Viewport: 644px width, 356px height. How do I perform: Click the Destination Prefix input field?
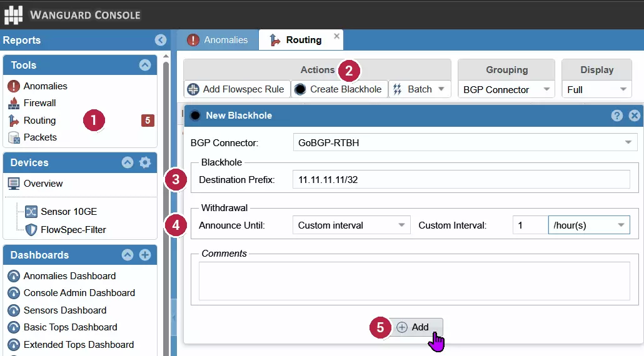(461, 180)
